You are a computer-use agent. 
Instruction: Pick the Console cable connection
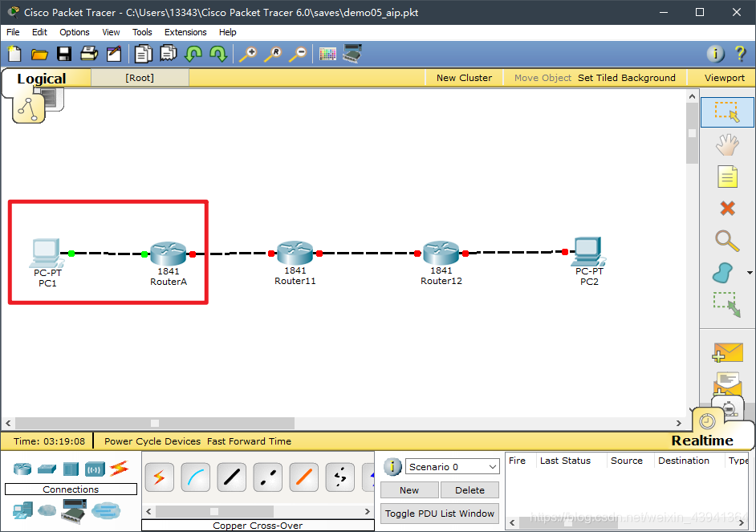[x=195, y=477]
